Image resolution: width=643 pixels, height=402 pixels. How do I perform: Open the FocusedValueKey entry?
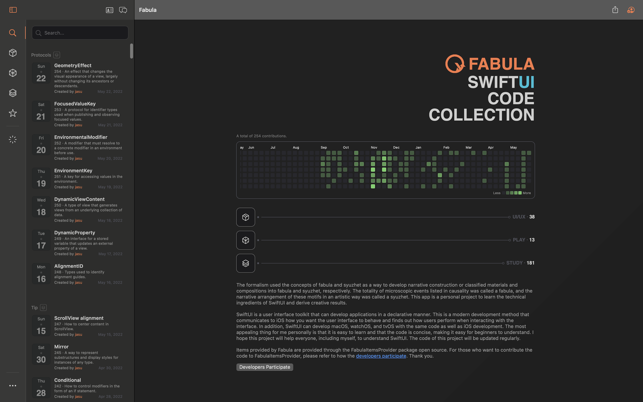pyautogui.click(x=78, y=114)
